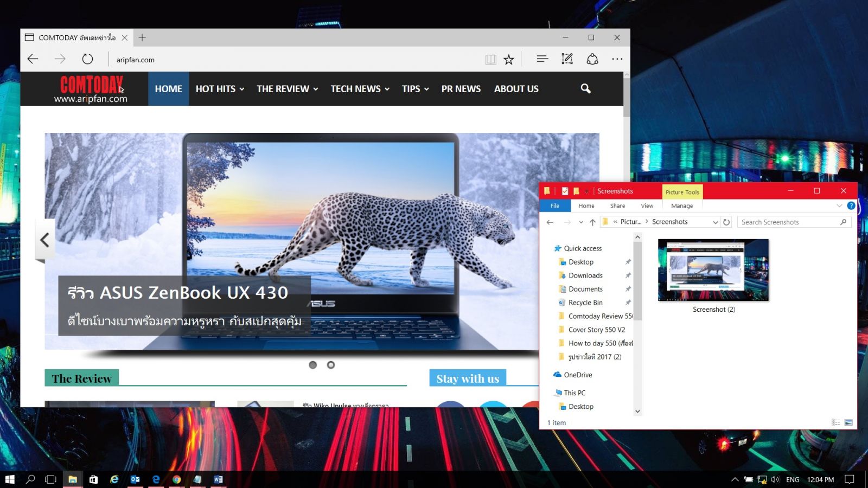Click New folder quick access toolbar icon
The height and width of the screenshot is (488, 868).
coord(576,191)
